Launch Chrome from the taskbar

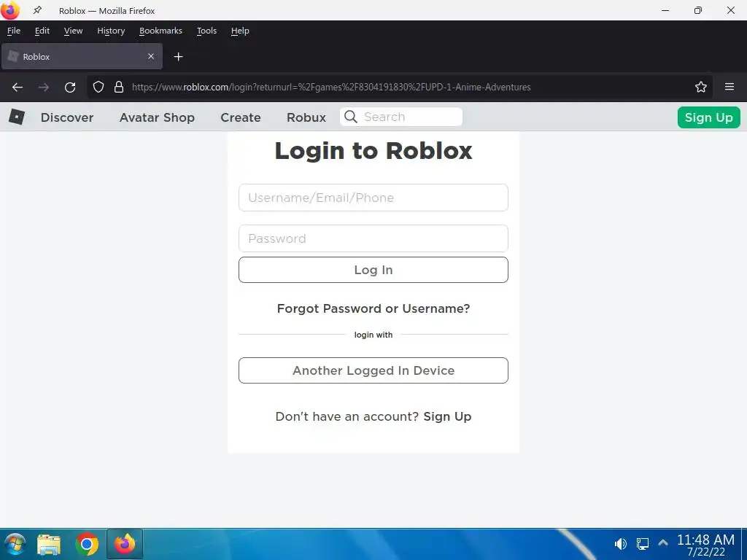pos(87,544)
